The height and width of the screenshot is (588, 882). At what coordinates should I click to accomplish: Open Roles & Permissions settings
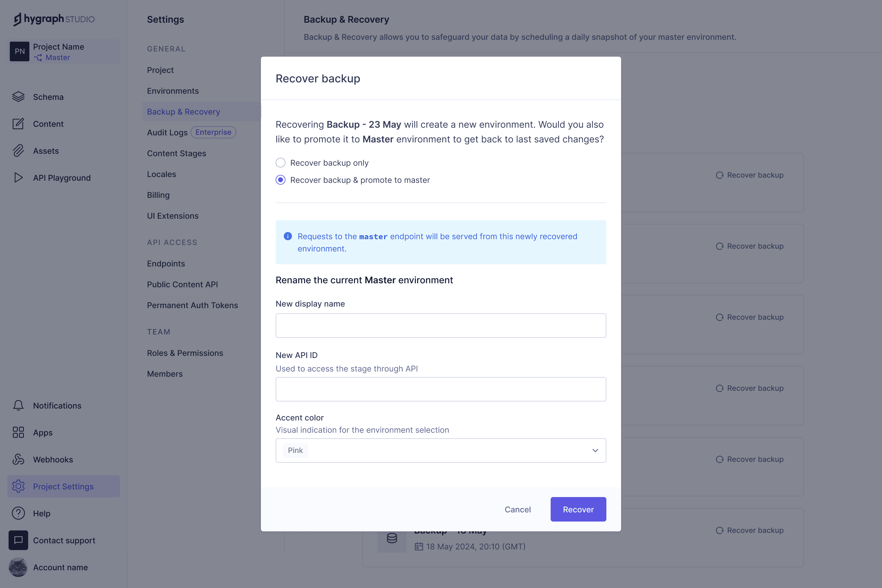click(185, 353)
